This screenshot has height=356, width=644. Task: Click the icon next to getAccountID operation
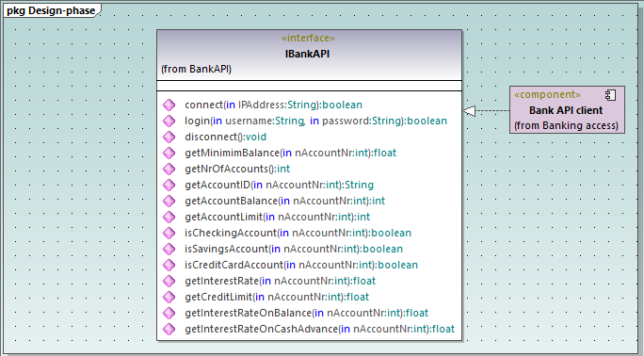169,185
